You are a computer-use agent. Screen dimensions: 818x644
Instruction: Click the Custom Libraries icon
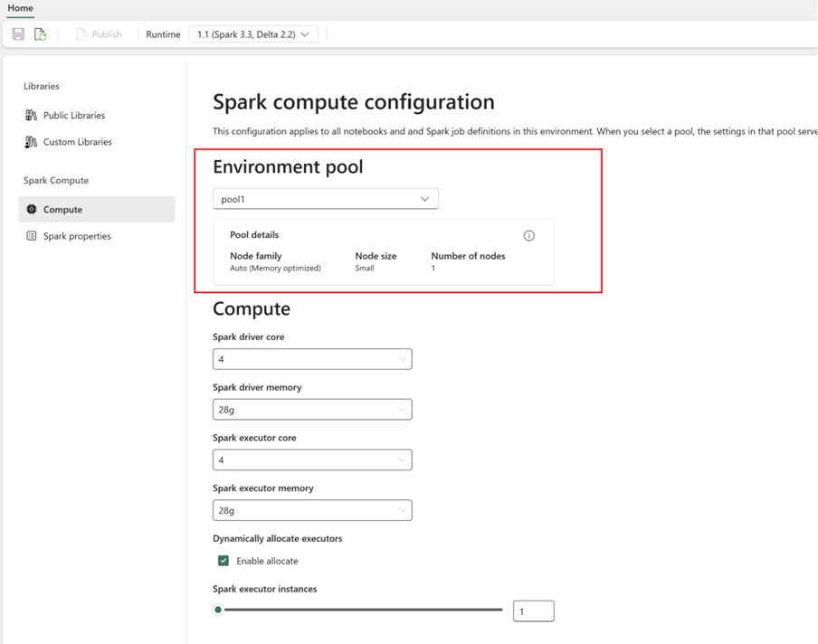[32, 142]
